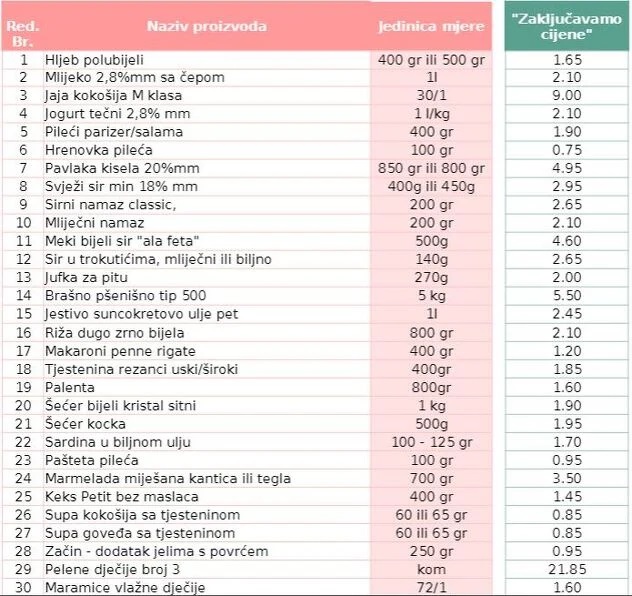Click the '850 gr ili 800 gr' cell
632x596 pixels.
pyautogui.click(x=431, y=168)
